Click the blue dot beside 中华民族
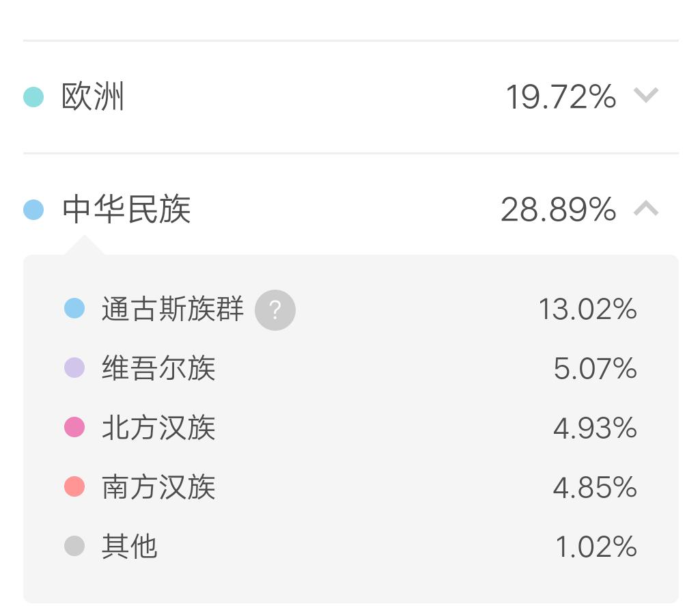Image resolution: width=700 pixels, height=606 pixels. click(33, 210)
